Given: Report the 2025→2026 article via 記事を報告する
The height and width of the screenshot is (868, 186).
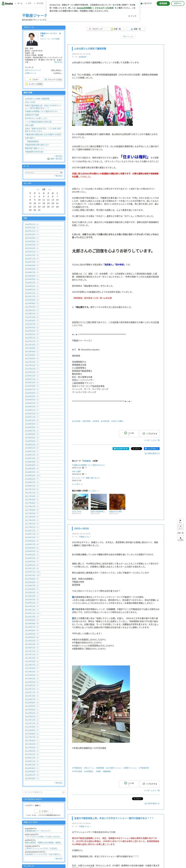Looking at the screenshot, I should coord(152,803).
